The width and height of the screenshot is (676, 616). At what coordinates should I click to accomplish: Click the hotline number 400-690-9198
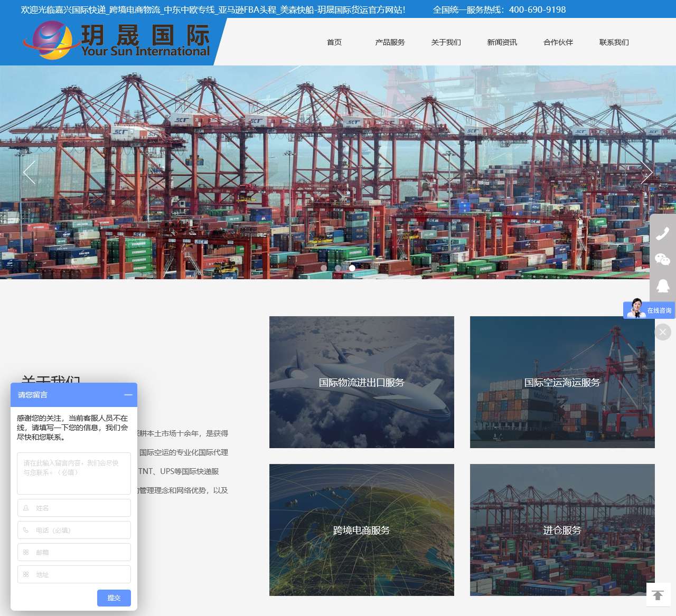click(x=537, y=10)
